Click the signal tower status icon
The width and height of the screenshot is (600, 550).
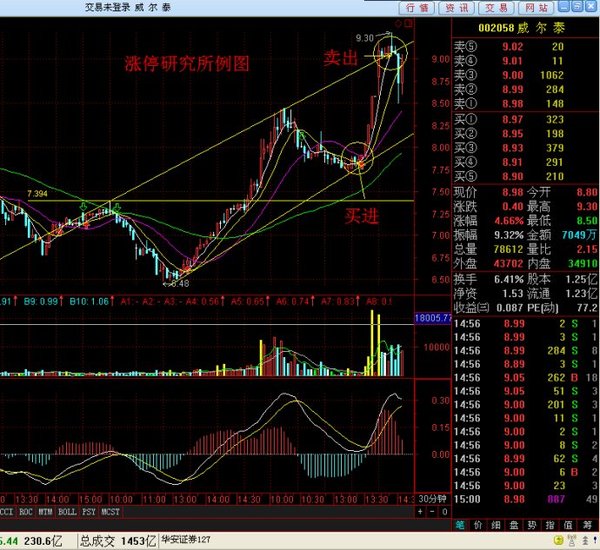tap(572, 540)
